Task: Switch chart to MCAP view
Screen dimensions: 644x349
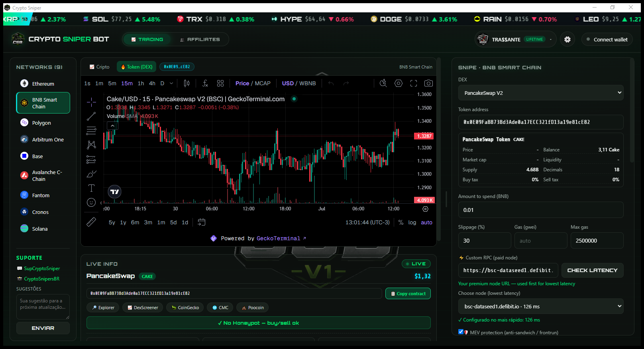Action: point(263,83)
